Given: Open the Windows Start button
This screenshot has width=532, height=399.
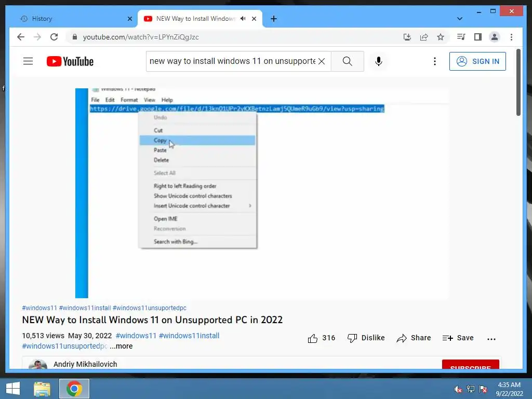Looking at the screenshot, I should [13, 389].
